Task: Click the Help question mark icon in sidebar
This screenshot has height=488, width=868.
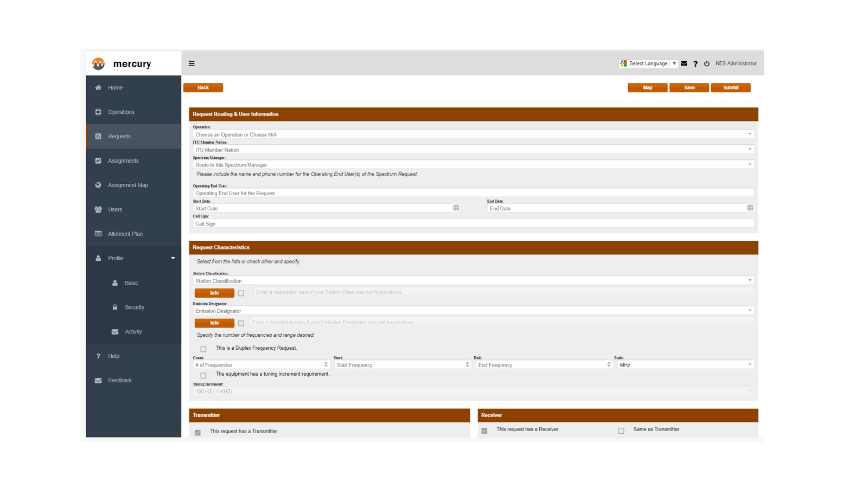Action: pyautogui.click(x=98, y=356)
